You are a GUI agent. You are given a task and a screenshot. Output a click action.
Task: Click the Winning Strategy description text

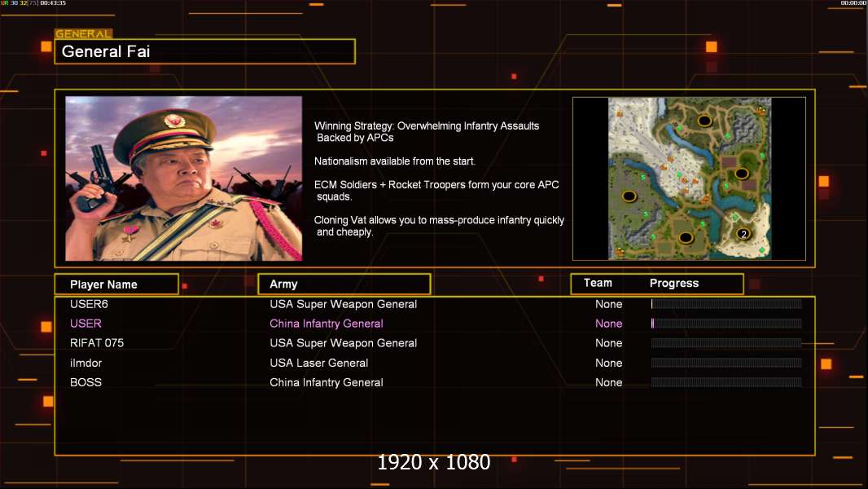(x=427, y=132)
